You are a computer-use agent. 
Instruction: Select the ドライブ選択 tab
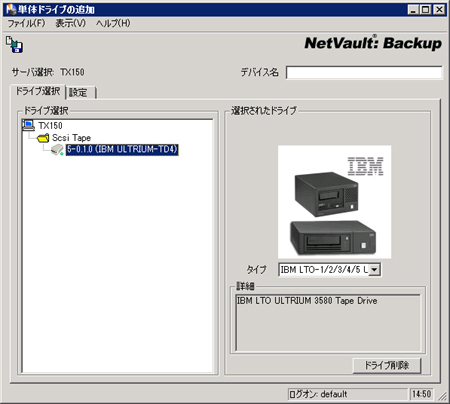(38, 91)
